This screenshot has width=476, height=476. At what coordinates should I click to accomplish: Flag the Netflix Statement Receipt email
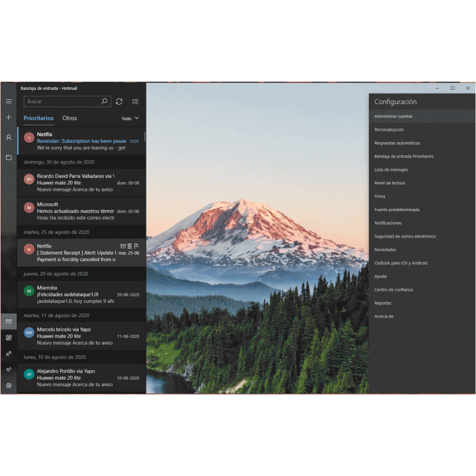136,245
